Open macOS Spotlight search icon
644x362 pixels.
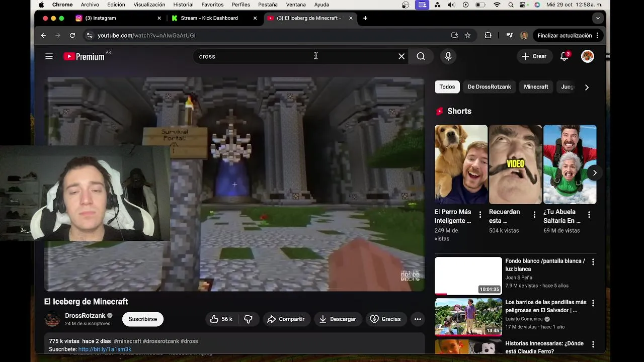(511, 5)
